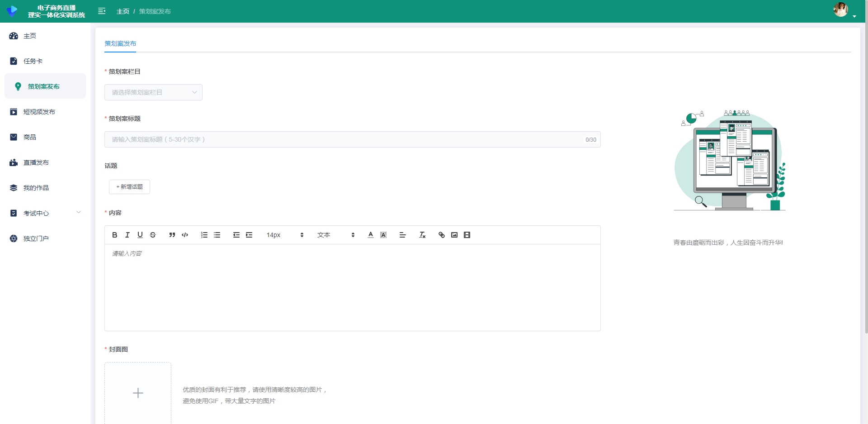Toggle underline formatting in the editor
This screenshot has width=868, height=424.
pyautogui.click(x=140, y=235)
